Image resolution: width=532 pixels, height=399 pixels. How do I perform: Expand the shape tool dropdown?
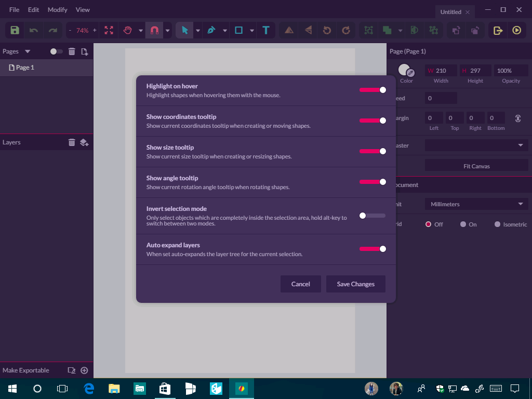pyautogui.click(x=252, y=31)
